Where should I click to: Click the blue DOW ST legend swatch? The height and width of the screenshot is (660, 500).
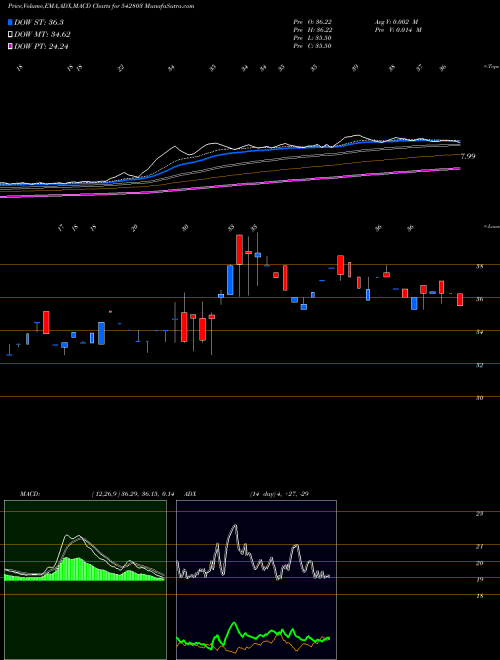click(x=11, y=22)
